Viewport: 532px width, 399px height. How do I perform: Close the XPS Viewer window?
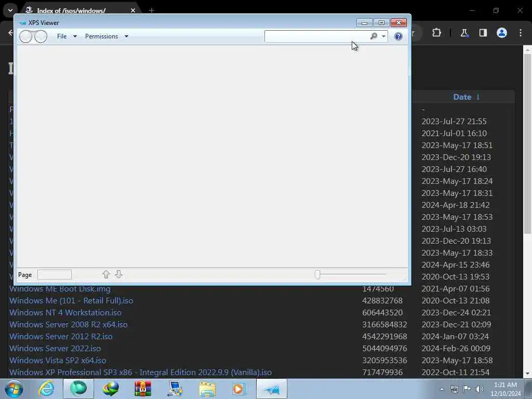click(x=398, y=23)
